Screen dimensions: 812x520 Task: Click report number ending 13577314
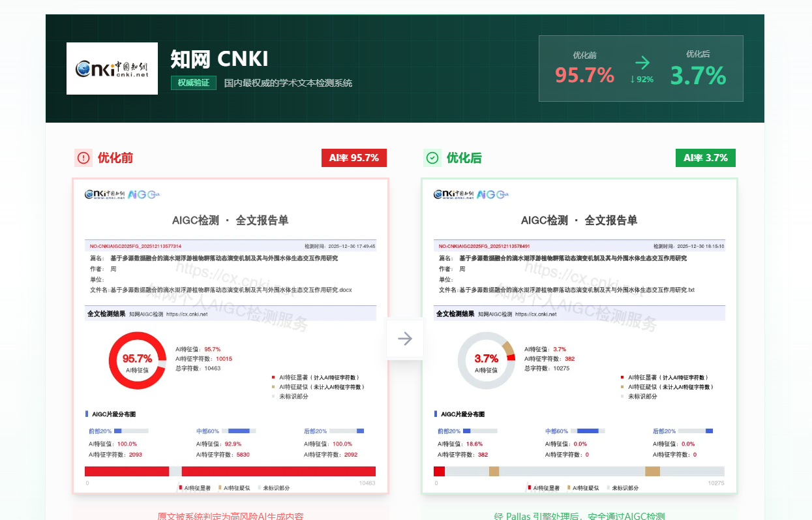click(x=136, y=247)
